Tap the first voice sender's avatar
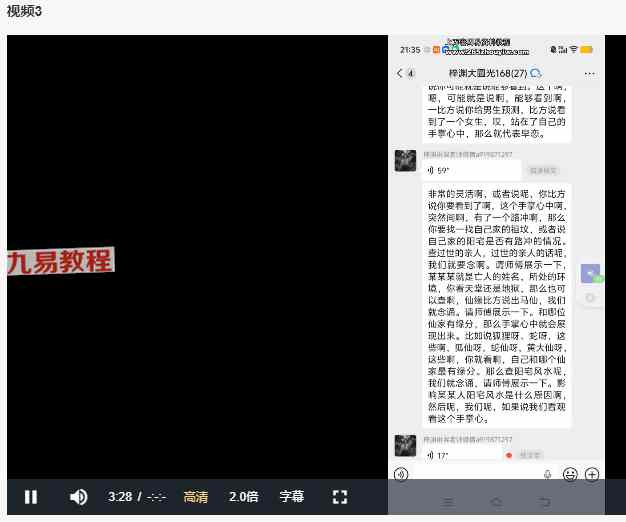Viewport: 626px width, 522px height. click(406, 161)
